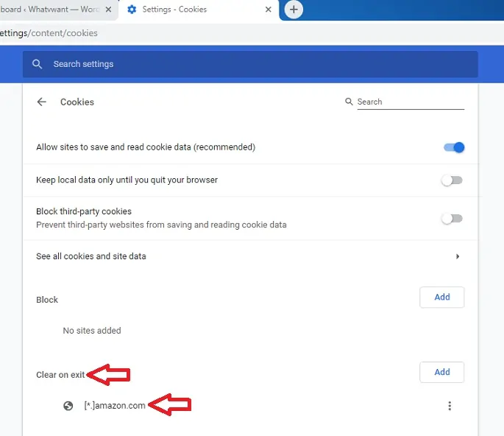Click the Search settings field
The image size is (504, 436).
pyautogui.click(x=250, y=64)
